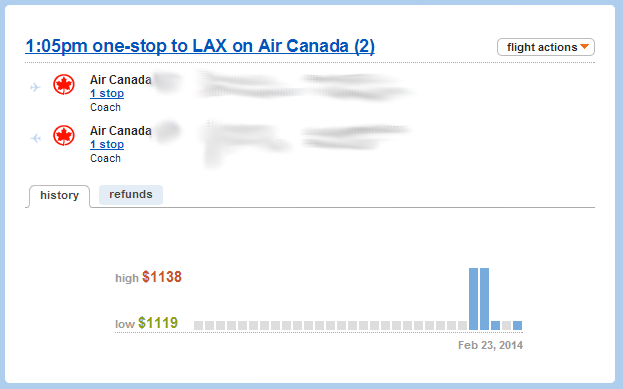
Task: Click the low price $1119 label
Action: coord(158,323)
